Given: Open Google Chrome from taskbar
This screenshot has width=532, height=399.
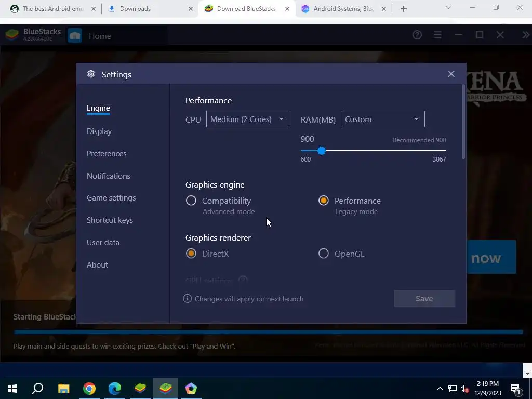Looking at the screenshot, I should click(89, 389).
